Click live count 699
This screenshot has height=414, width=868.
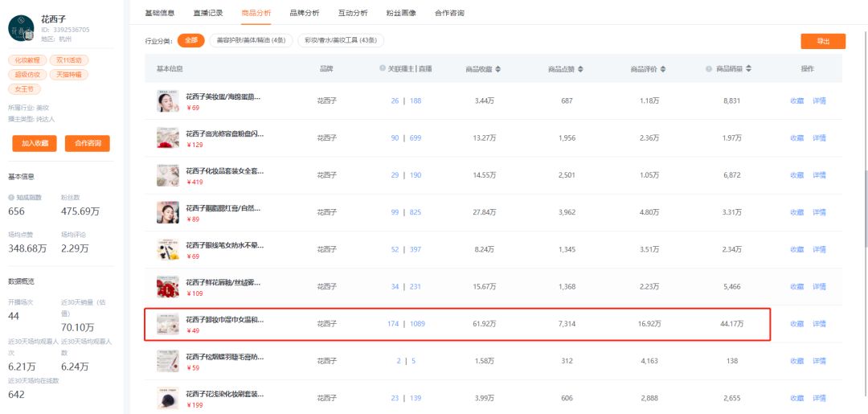click(x=416, y=137)
